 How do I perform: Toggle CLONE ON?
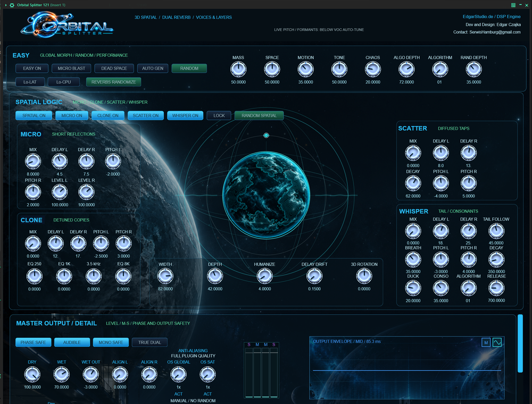tap(108, 115)
